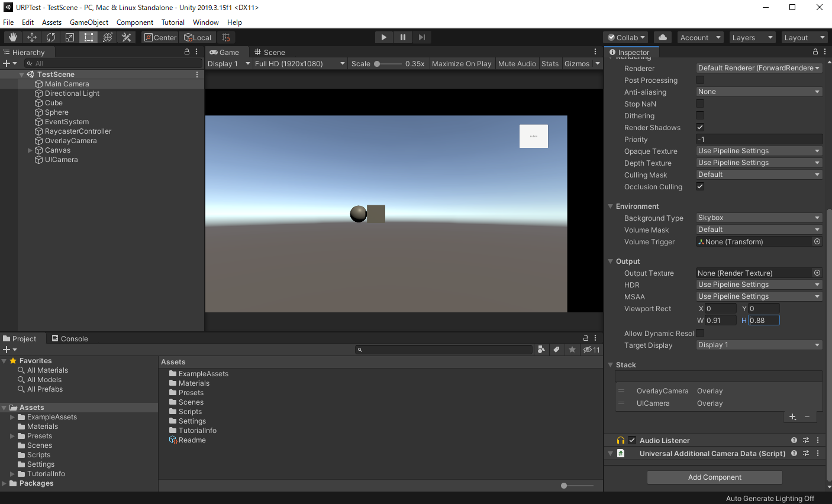This screenshot has width=832, height=504.
Task: Open custom editor tools icon
Action: point(126,37)
